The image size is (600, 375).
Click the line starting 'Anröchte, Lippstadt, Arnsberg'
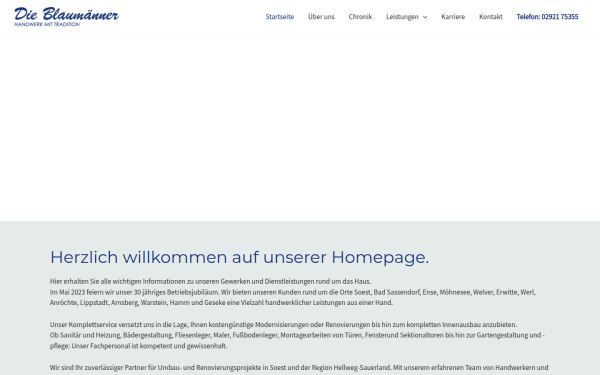221,303
